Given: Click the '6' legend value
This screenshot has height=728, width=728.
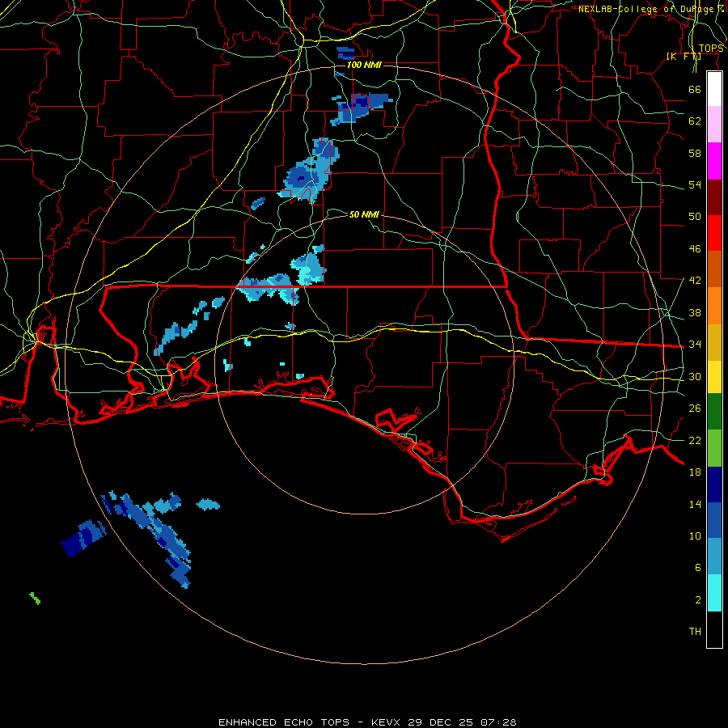Looking at the screenshot, I should click(x=698, y=568).
